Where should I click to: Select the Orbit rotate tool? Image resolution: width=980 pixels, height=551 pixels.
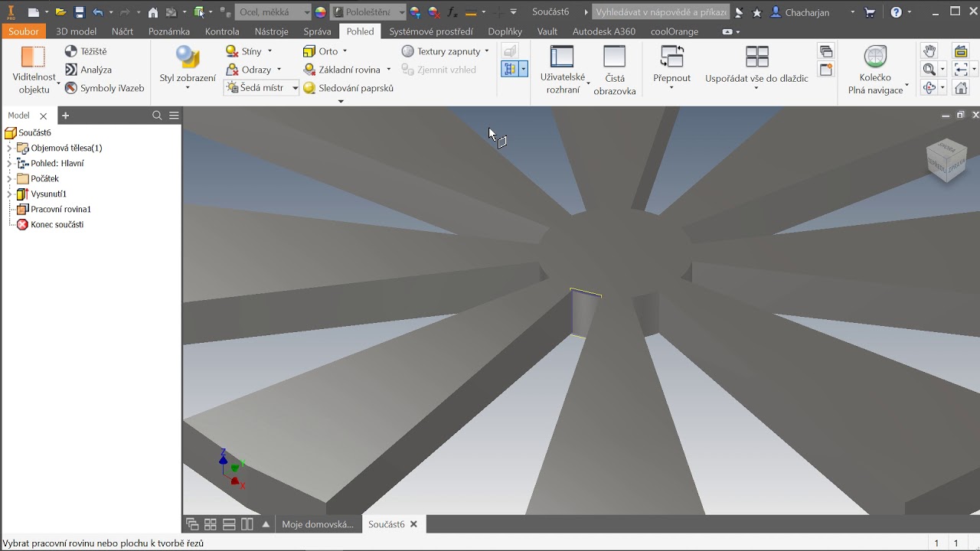coord(929,88)
